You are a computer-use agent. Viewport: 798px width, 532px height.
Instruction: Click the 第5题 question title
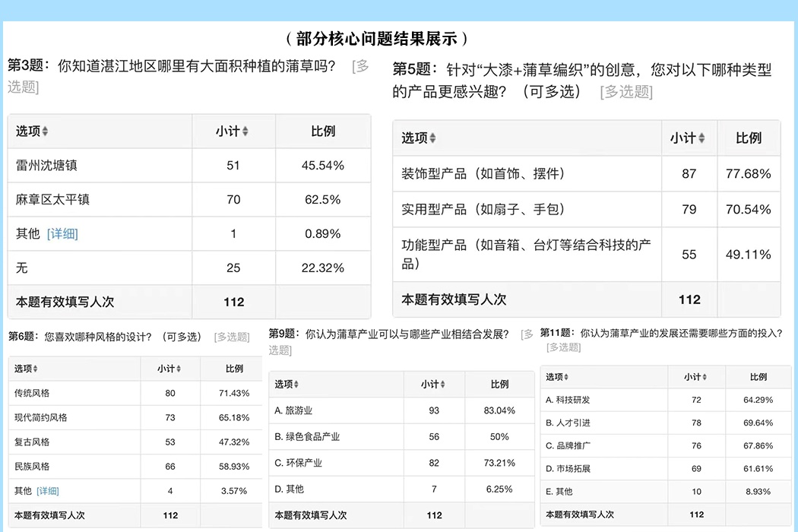(x=582, y=81)
